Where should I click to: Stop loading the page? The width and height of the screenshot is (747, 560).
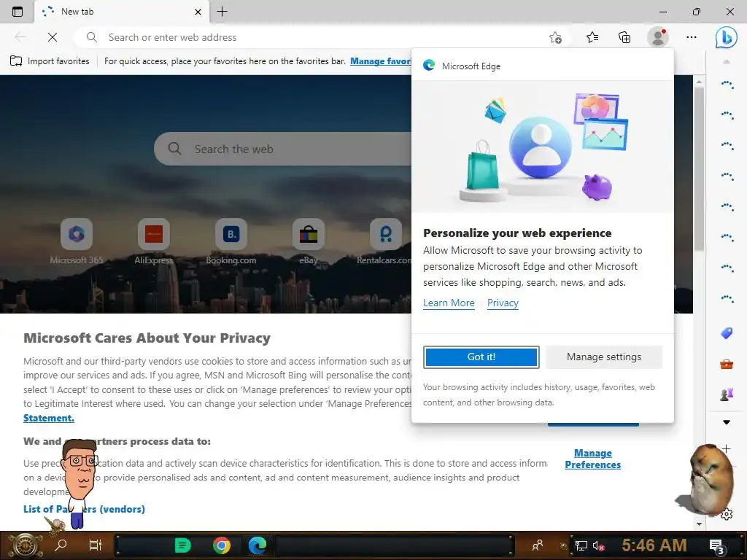pyautogui.click(x=53, y=37)
